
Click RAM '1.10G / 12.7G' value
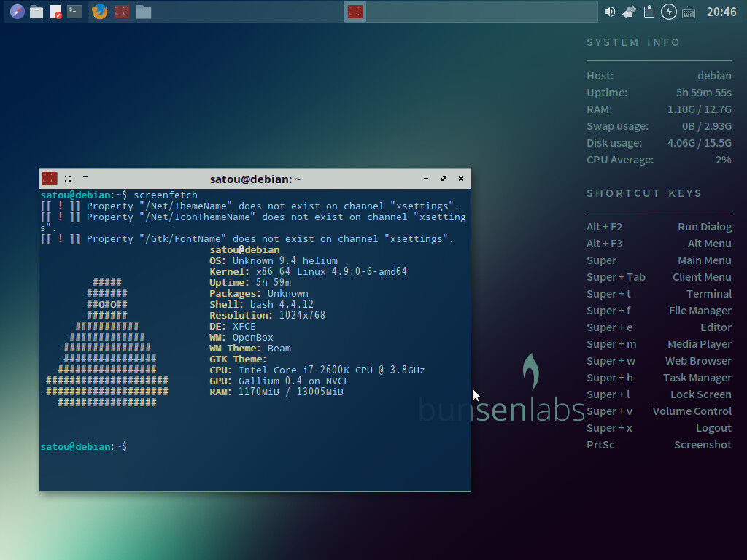[700, 109]
